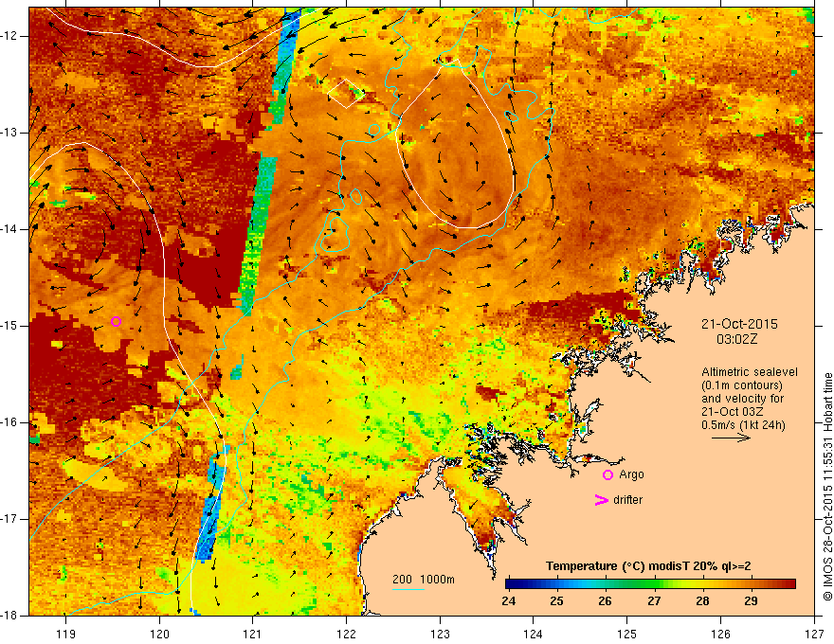Click the longitude axis label '119'
The width and height of the screenshot is (834, 644).
click(x=66, y=634)
